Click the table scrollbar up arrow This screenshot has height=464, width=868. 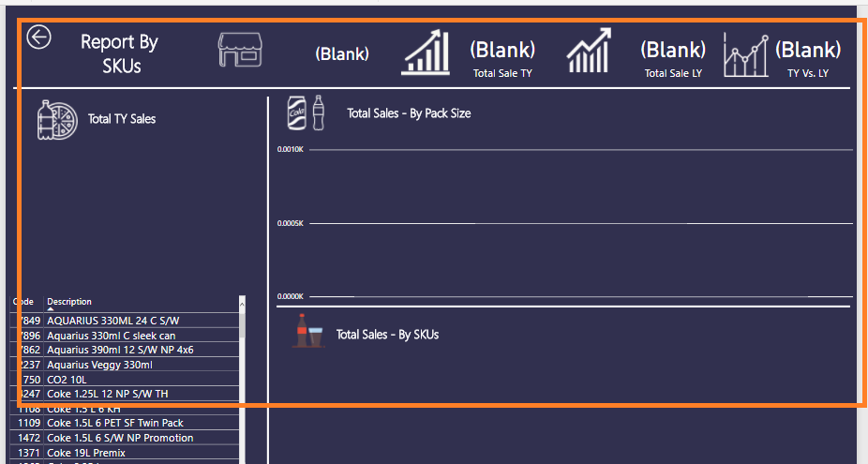pos(242,304)
